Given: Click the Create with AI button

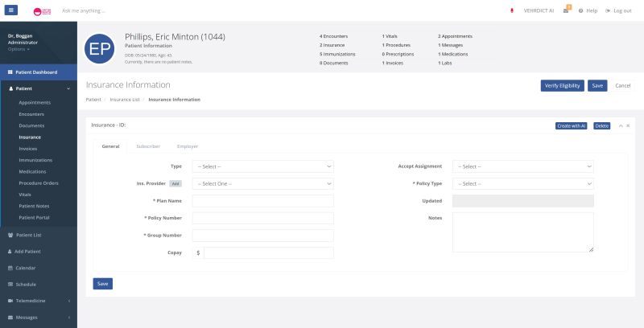Looking at the screenshot, I should coord(572,126).
